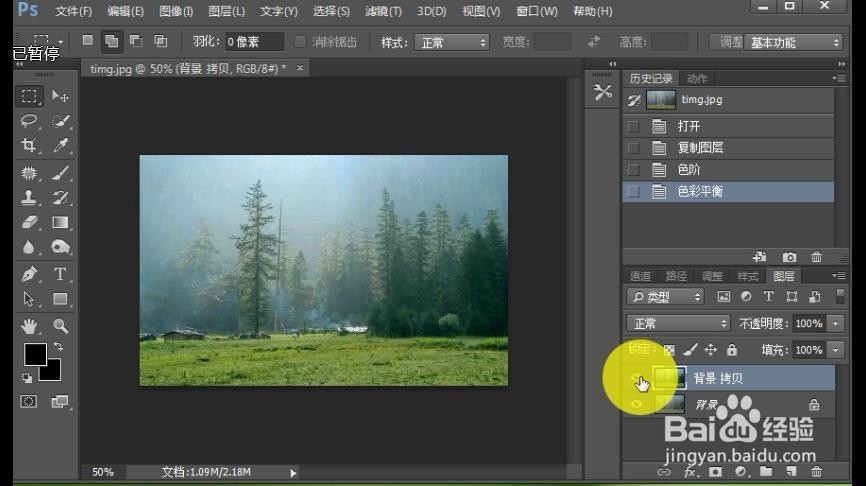Open the 文件(F) menu

point(73,11)
